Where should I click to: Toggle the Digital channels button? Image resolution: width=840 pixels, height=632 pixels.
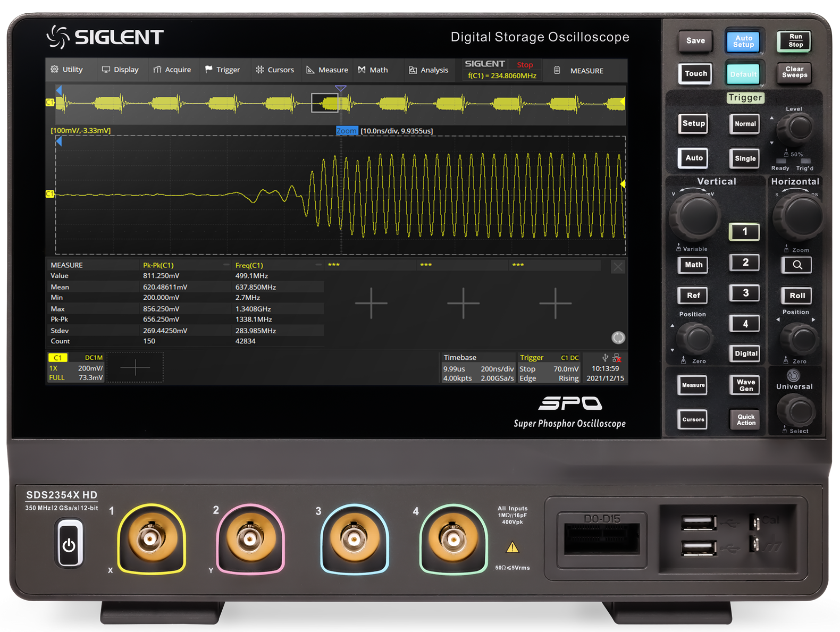click(746, 353)
